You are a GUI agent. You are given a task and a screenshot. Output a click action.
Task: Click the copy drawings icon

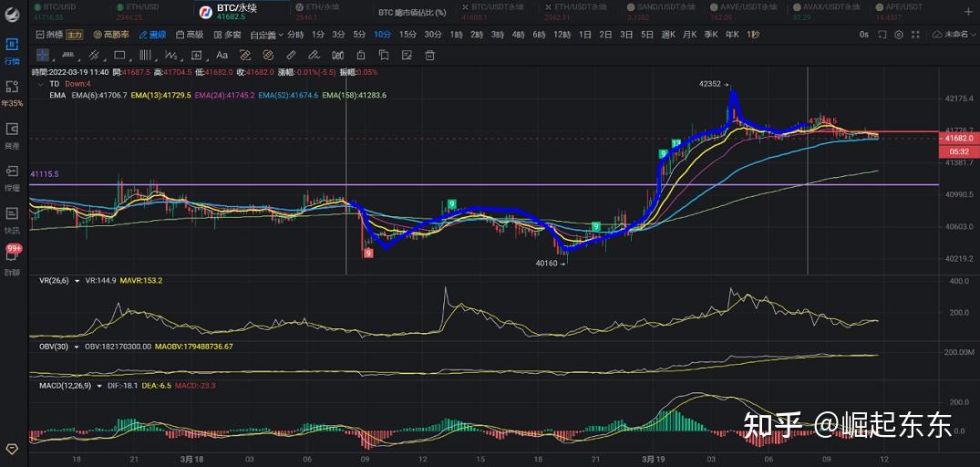click(384, 55)
